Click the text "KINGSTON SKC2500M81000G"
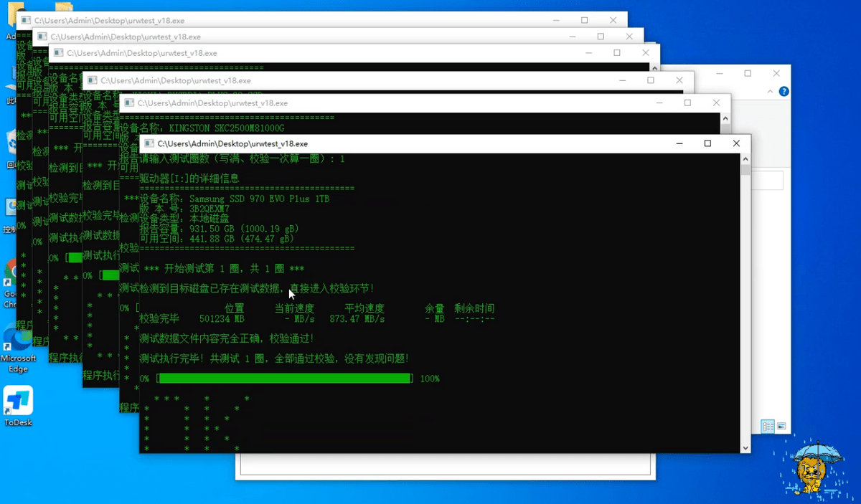The height and width of the screenshot is (504, 861). 227,128
